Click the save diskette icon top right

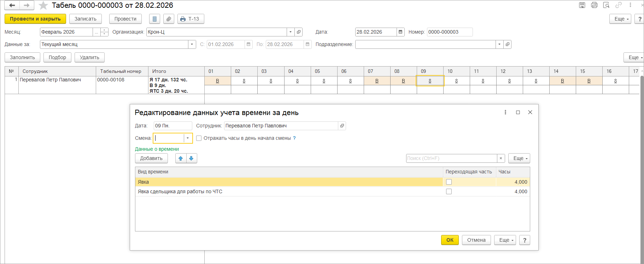tap(582, 5)
